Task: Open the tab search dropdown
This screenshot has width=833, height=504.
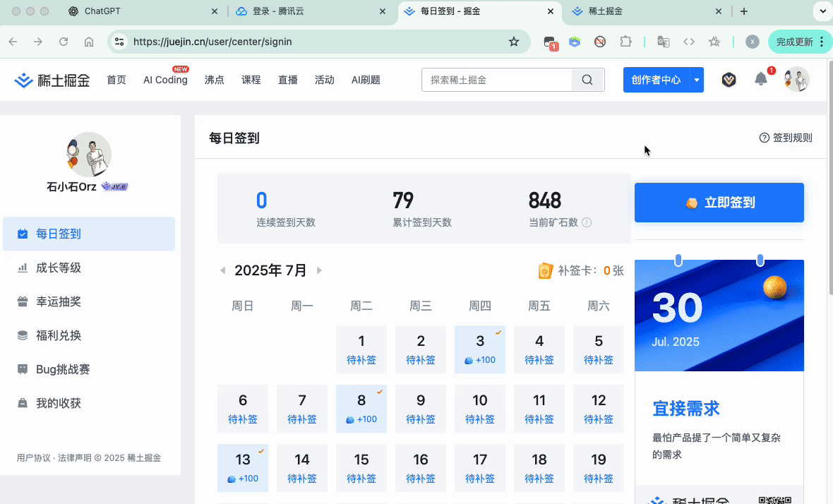Action: click(x=823, y=11)
